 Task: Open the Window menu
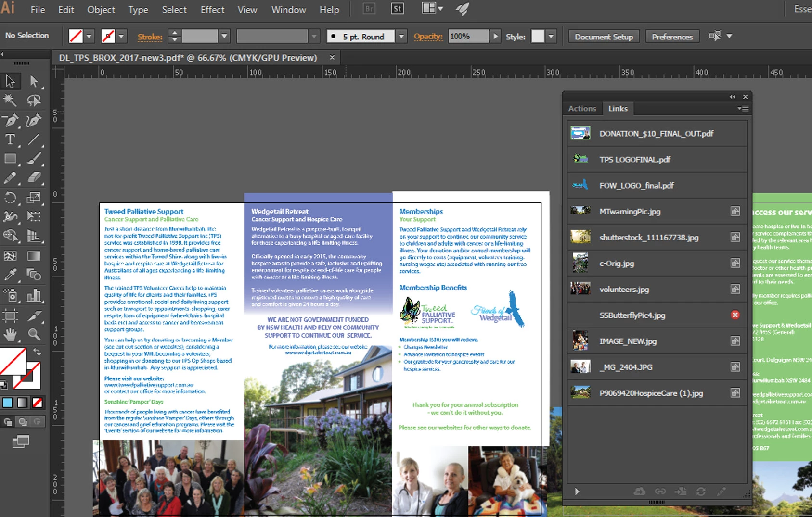pos(288,10)
